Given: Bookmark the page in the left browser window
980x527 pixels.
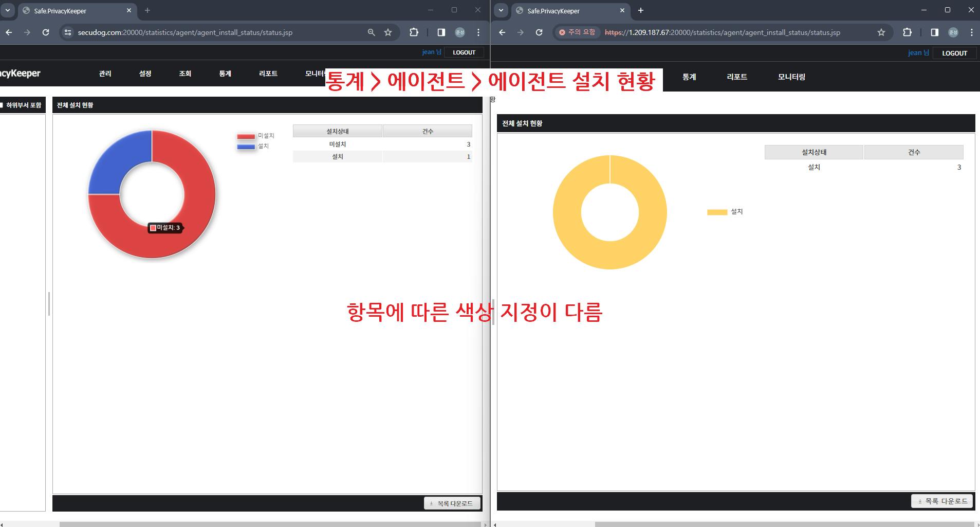Looking at the screenshot, I should (x=388, y=32).
